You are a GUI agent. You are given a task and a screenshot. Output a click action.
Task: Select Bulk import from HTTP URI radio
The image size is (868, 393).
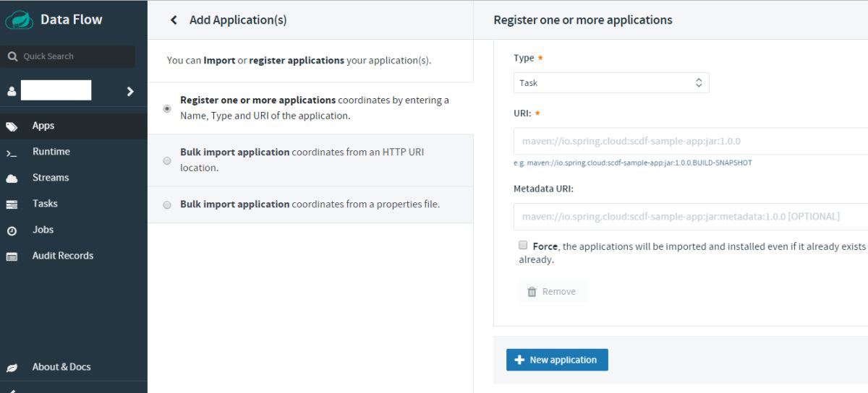tap(167, 160)
